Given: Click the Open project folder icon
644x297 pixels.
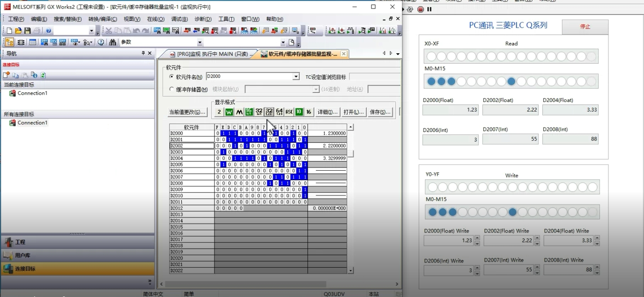Looking at the screenshot, I should (x=18, y=31).
